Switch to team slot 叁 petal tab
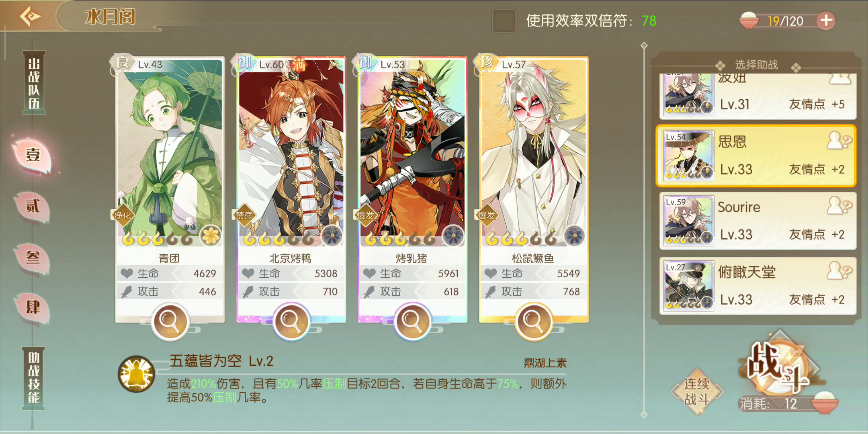The width and height of the screenshot is (868, 434). tap(33, 258)
